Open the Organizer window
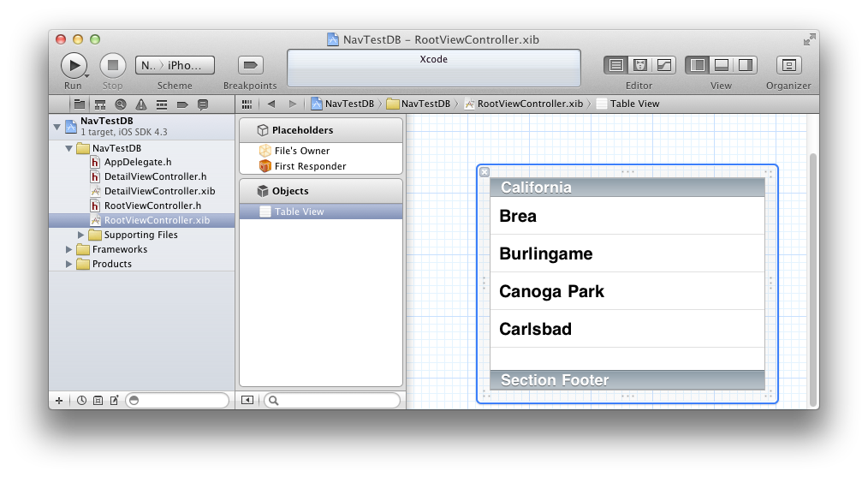The height and width of the screenshot is (477, 868). [789, 65]
